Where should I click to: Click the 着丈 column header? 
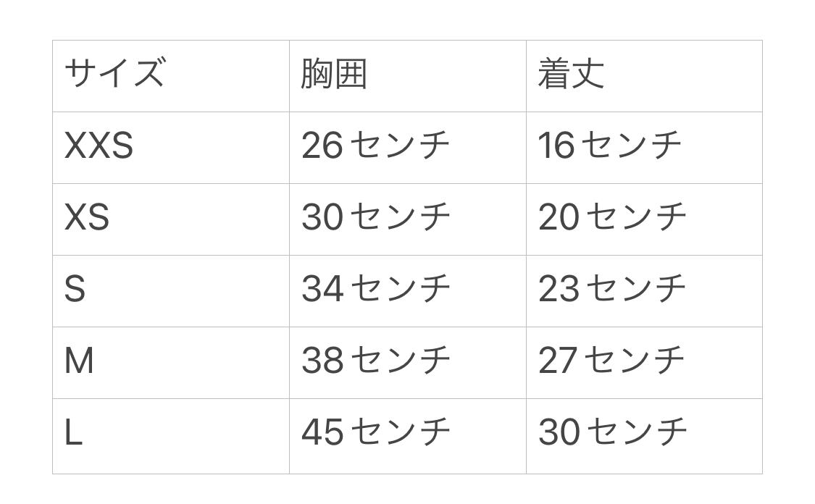(x=571, y=74)
